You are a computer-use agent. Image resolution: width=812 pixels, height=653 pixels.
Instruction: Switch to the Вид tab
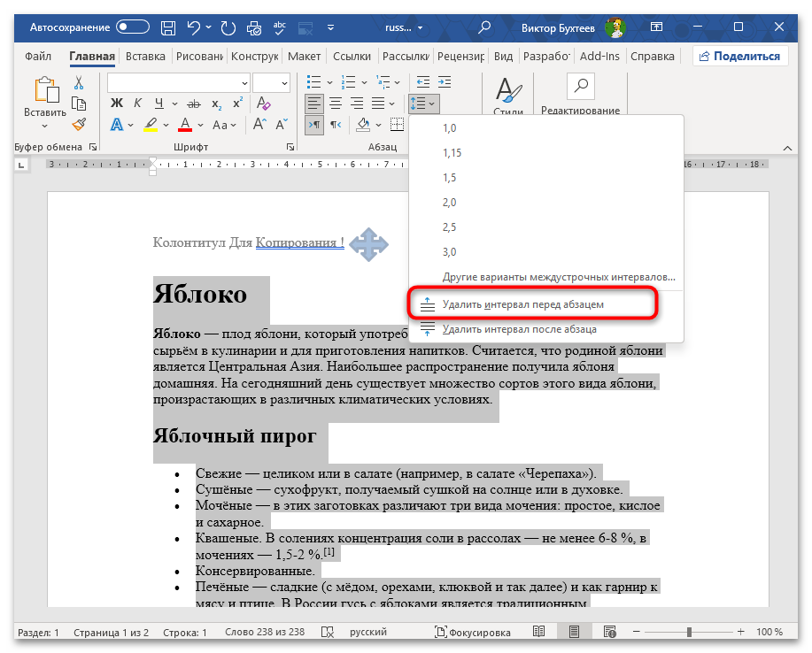pos(503,56)
